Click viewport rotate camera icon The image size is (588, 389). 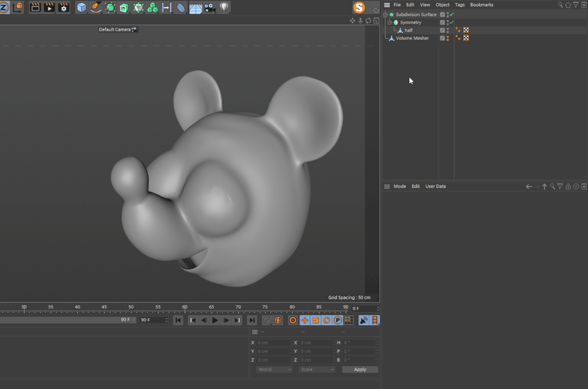(368, 21)
